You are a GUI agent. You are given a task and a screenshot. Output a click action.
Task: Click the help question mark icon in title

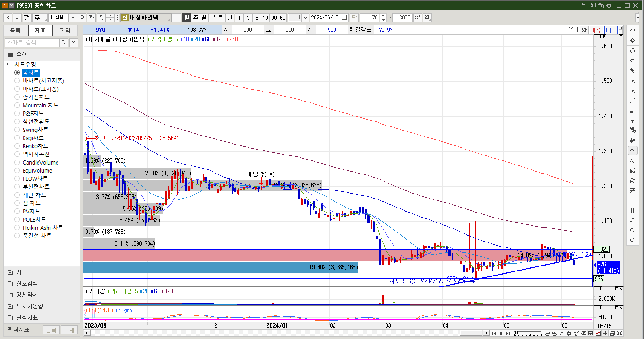coord(12,5)
